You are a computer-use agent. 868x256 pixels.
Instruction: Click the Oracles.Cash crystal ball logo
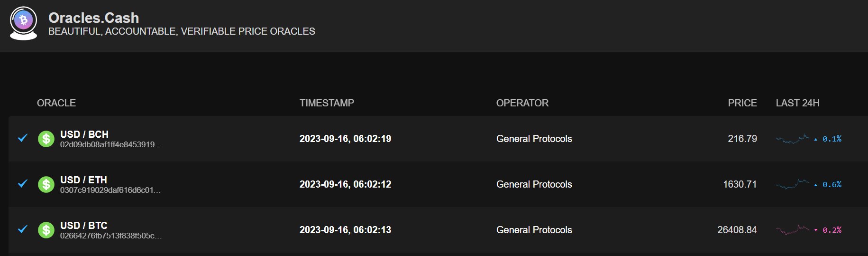[x=23, y=23]
